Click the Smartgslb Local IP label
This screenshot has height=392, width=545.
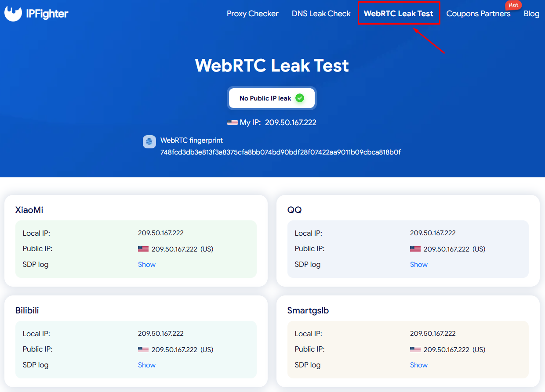(308, 334)
